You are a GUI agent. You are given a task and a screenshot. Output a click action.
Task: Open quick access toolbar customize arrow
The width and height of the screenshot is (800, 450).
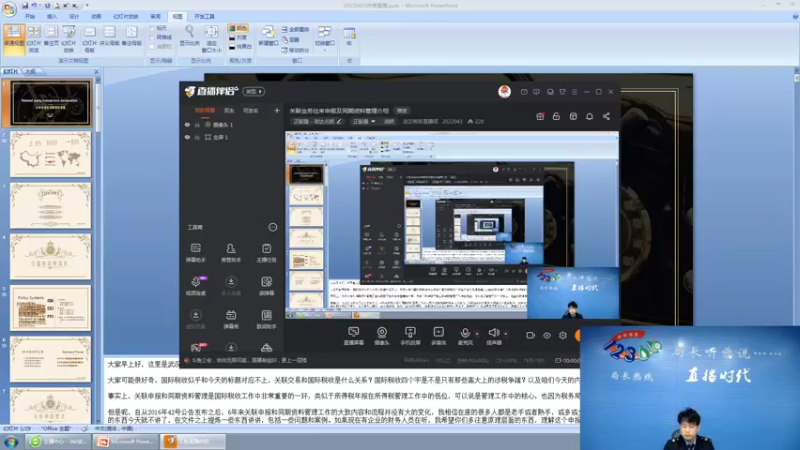pos(87,6)
